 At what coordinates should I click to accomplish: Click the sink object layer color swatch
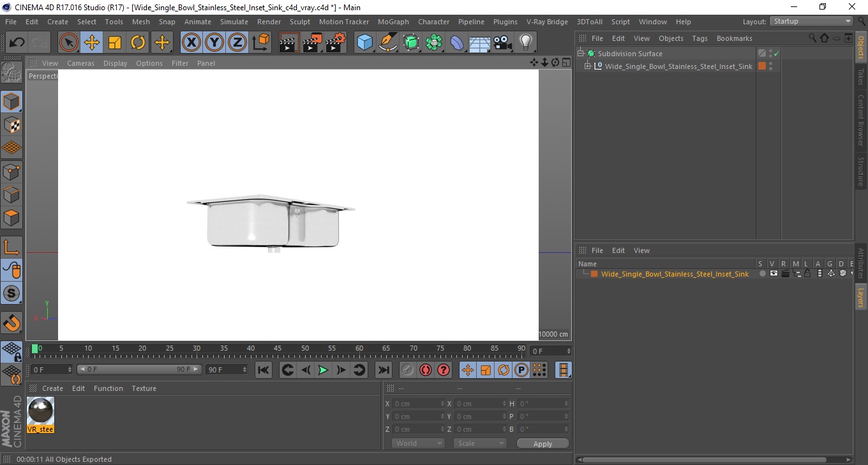click(761, 66)
